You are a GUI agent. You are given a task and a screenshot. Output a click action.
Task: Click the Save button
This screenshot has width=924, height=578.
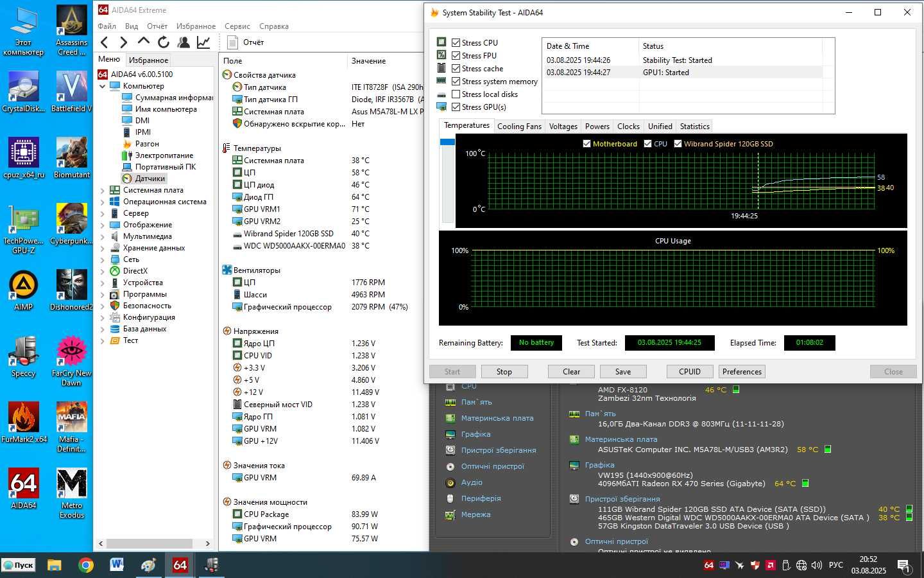[623, 372]
